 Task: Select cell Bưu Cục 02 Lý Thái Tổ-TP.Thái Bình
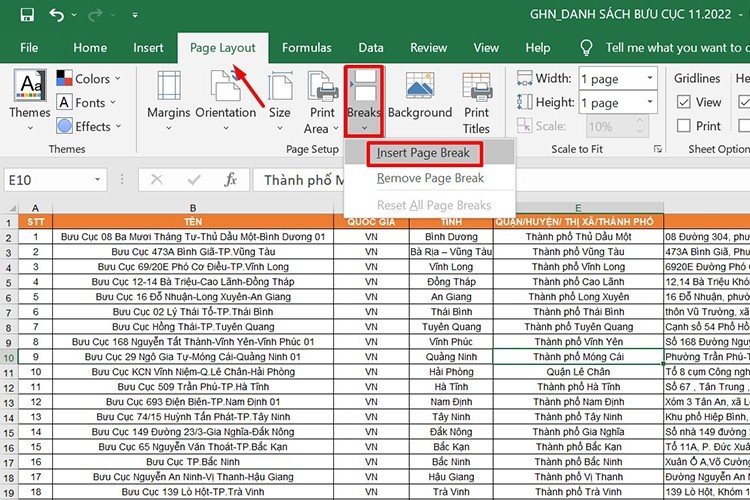click(x=193, y=312)
